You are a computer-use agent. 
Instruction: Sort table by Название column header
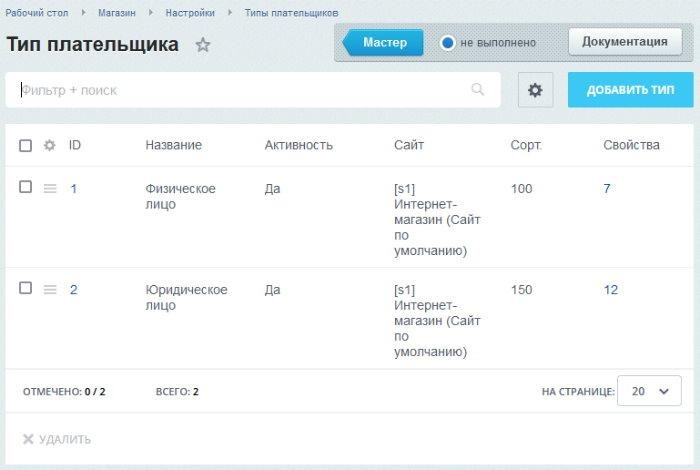(x=173, y=145)
